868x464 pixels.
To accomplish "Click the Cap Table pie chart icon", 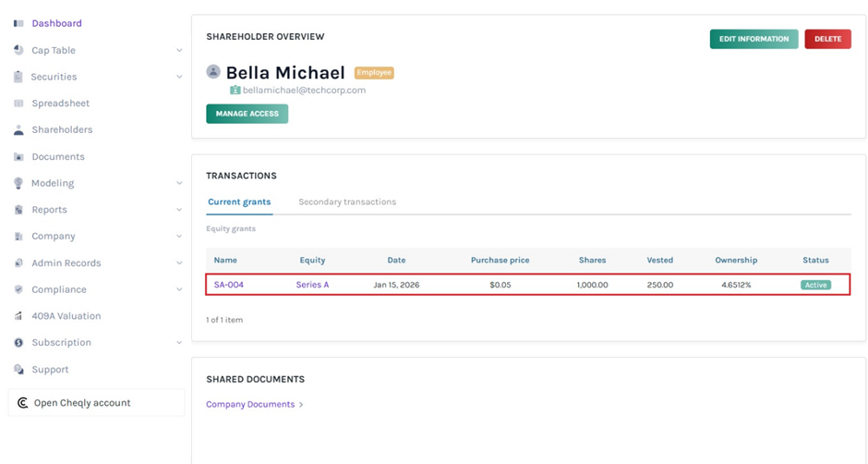I will coord(18,50).
